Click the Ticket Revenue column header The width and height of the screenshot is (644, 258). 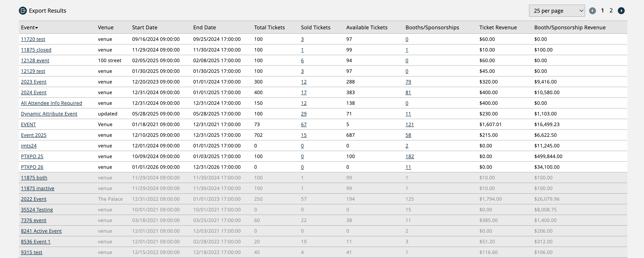tap(498, 28)
